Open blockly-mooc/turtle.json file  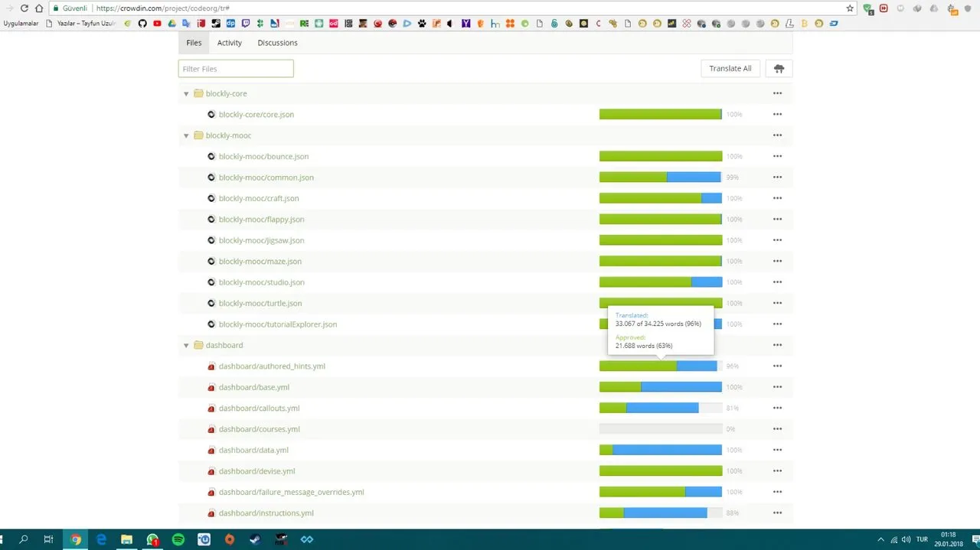[x=260, y=304]
